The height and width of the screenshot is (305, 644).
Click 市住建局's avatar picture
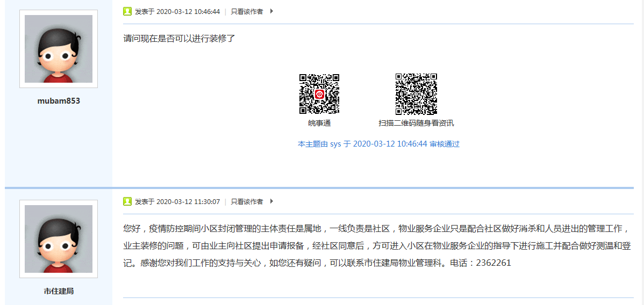pyautogui.click(x=58, y=239)
